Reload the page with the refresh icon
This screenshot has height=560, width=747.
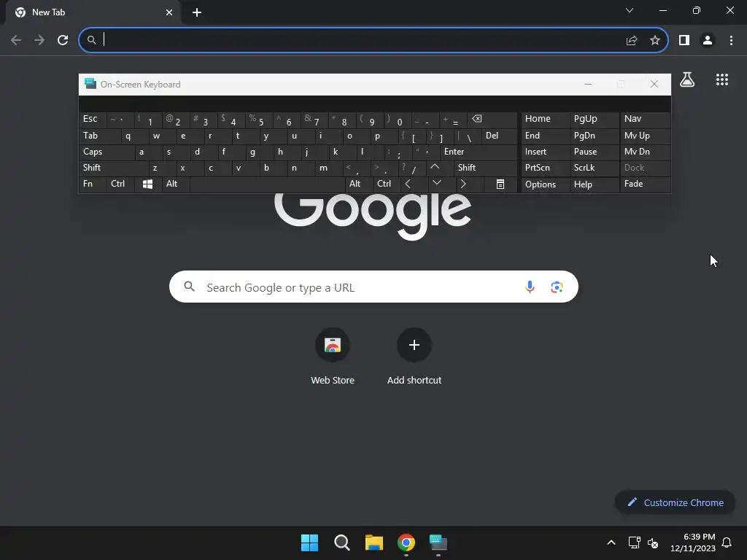point(63,40)
